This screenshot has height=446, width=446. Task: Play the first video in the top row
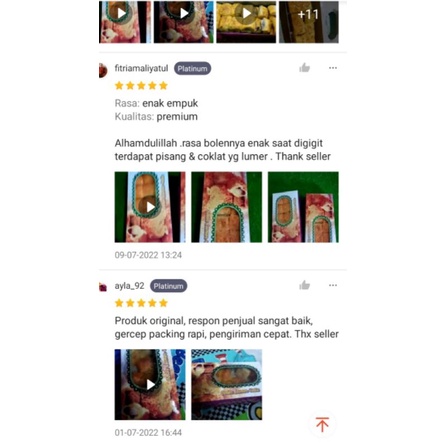pos(125,22)
